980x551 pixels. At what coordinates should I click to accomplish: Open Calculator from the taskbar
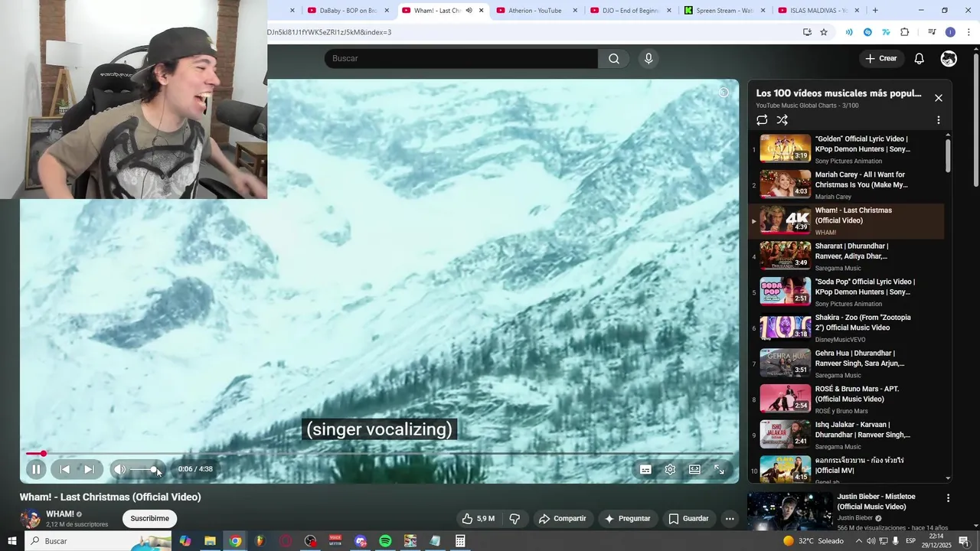point(460,541)
